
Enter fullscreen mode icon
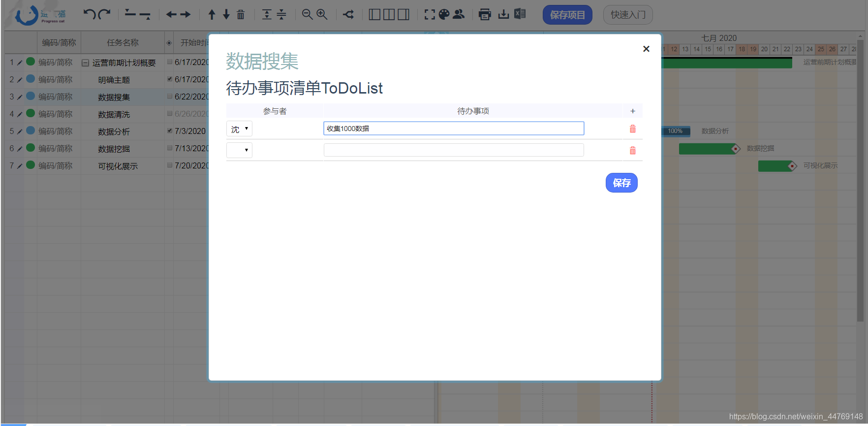coord(430,14)
